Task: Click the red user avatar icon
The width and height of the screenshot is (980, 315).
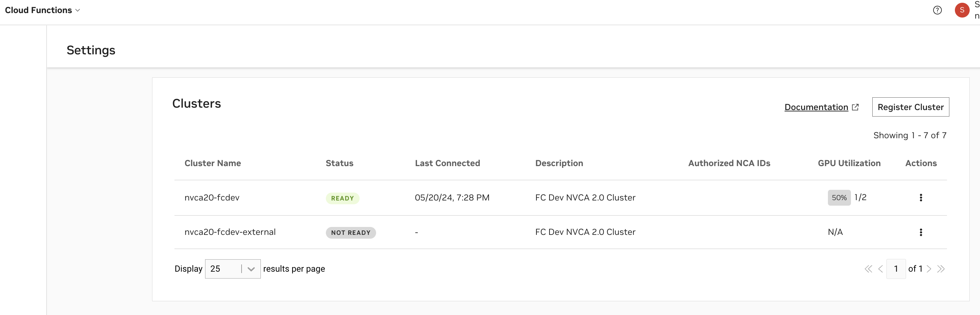Action: point(962,10)
